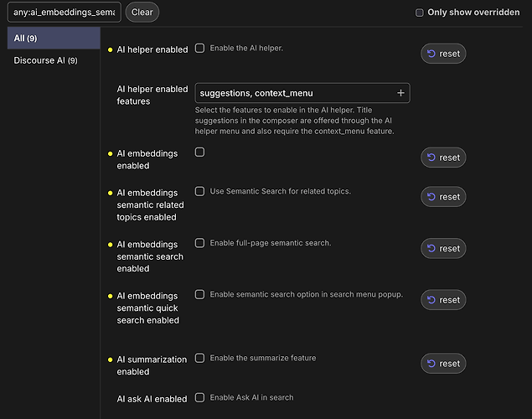
Task: Reset the AI embeddings enabled setting
Action: click(x=443, y=158)
